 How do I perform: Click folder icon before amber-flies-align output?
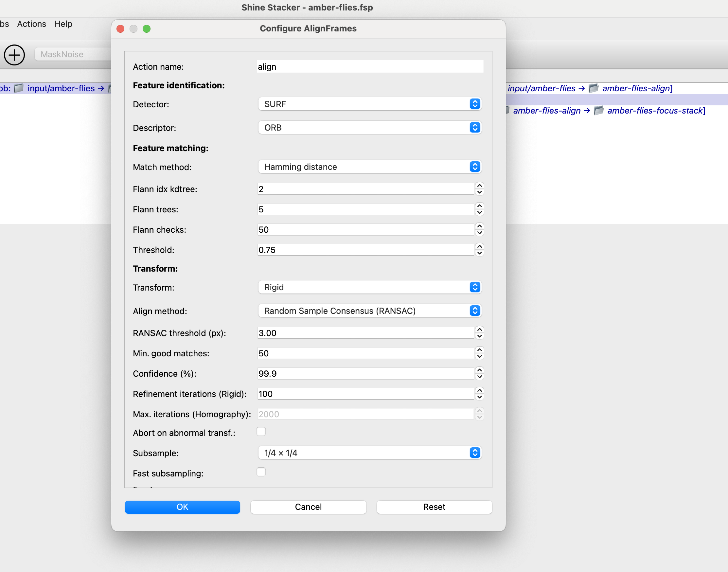pos(594,88)
